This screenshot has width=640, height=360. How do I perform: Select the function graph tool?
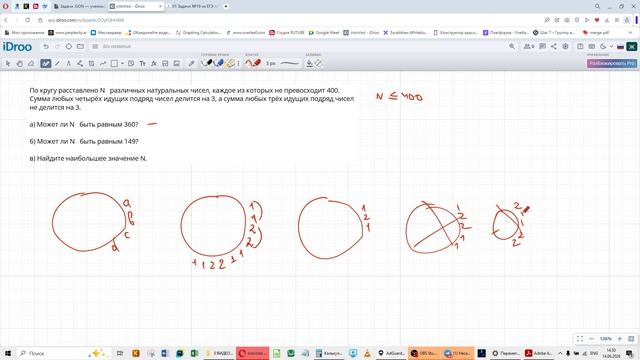[x=103, y=63]
